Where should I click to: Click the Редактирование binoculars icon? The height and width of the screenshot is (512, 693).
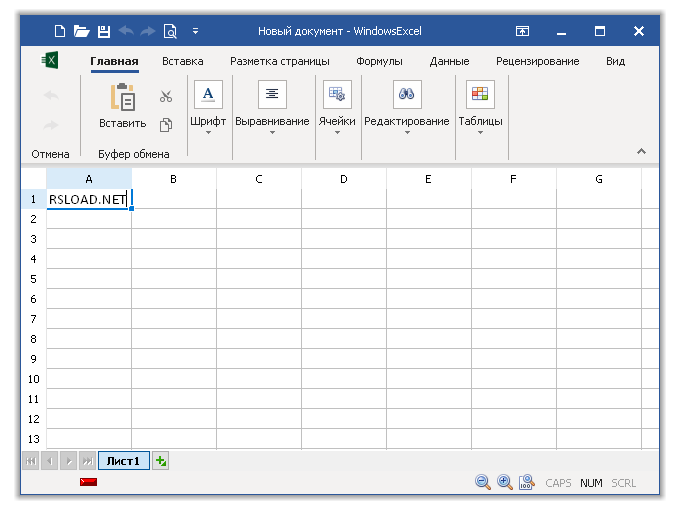[407, 94]
